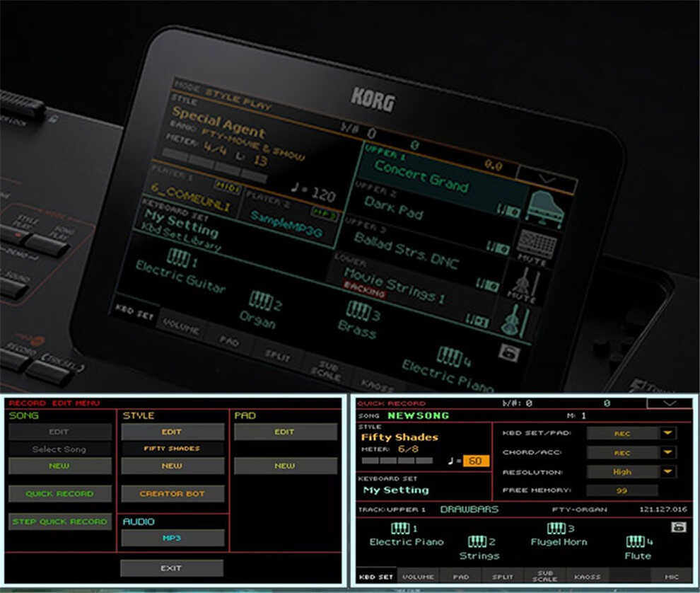Tap the Special Agent style name
Image resolution: width=700 pixels, height=593 pixels.
(218, 122)
